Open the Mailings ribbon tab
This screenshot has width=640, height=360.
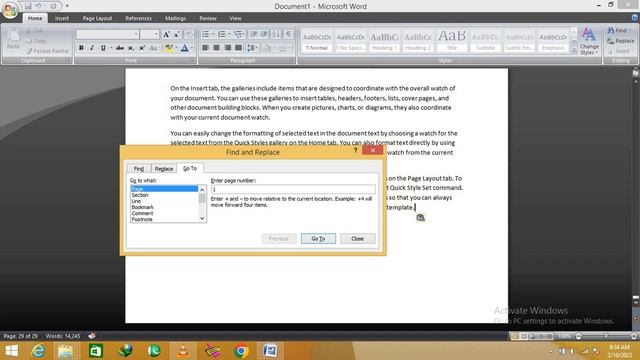176,18
